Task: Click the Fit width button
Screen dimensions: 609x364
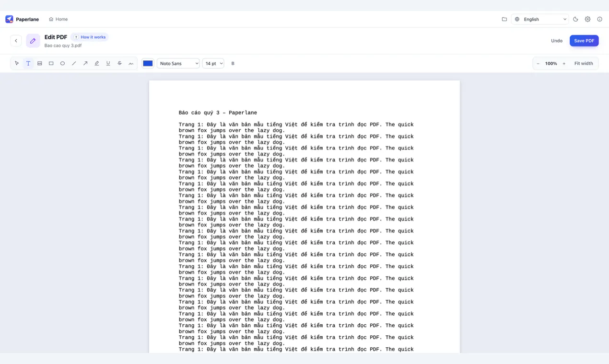Action: [584, 63]
